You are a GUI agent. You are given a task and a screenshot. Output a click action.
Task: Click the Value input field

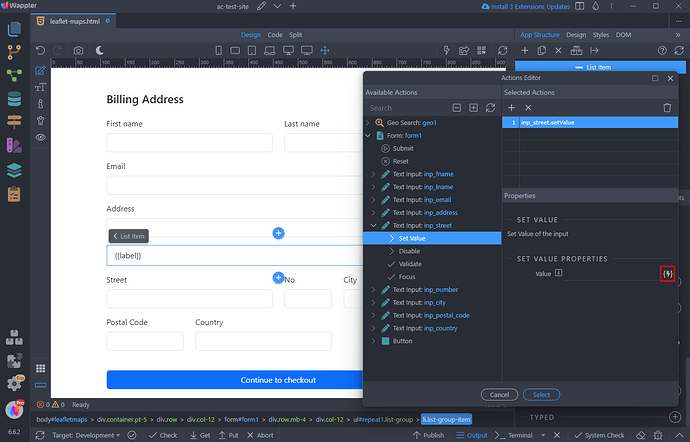pos(612,274)
